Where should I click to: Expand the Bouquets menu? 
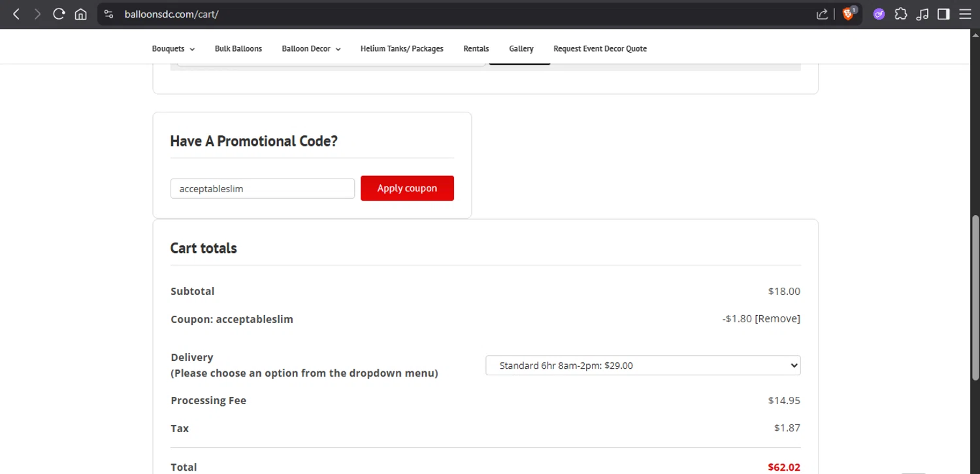(x=173, y=48)
